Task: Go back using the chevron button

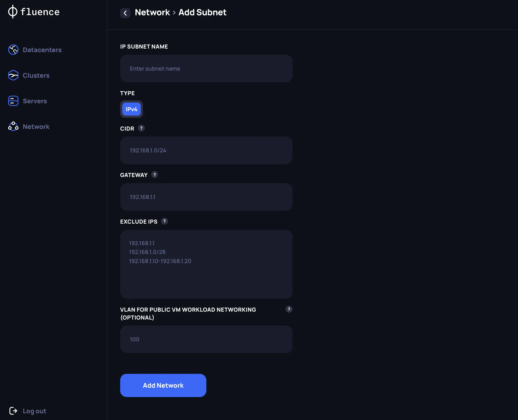Action: (x=125, y=13)
